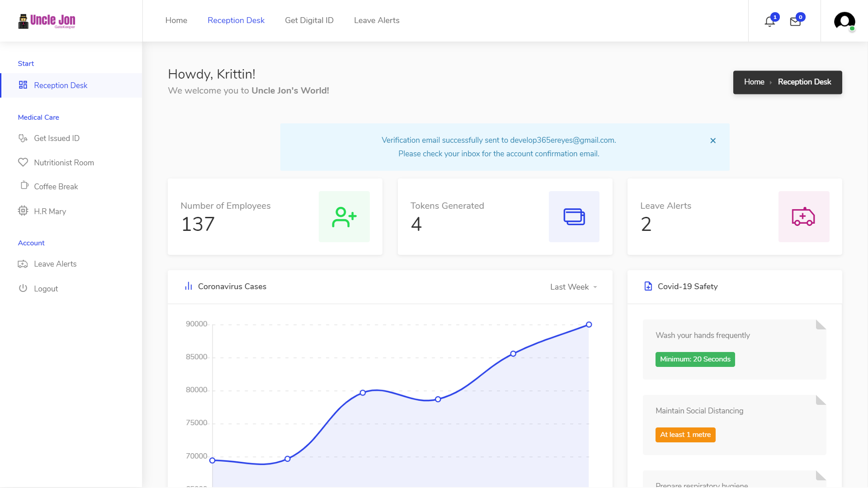The width and height of the screenshot is (868, 488).
Task: Click the Uncle Jon logo
Action: [x=47, y=21]
